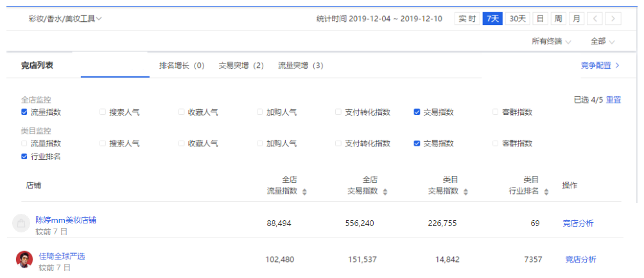Select the 30天 time range button
The image size is (644, 278).
tap(518, 19)
